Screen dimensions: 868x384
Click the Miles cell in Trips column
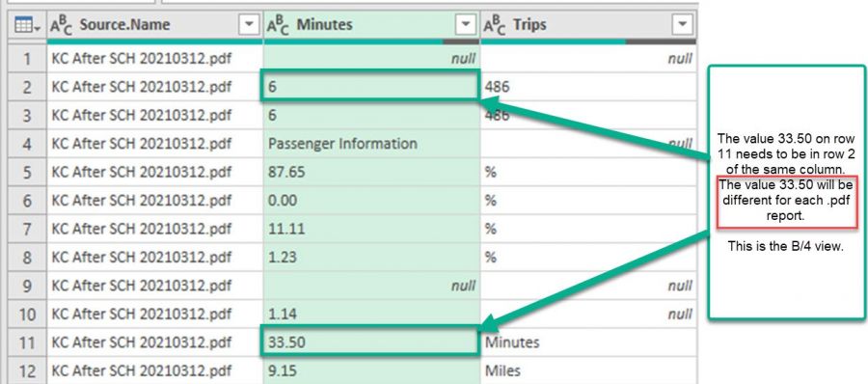click(588, 370)
